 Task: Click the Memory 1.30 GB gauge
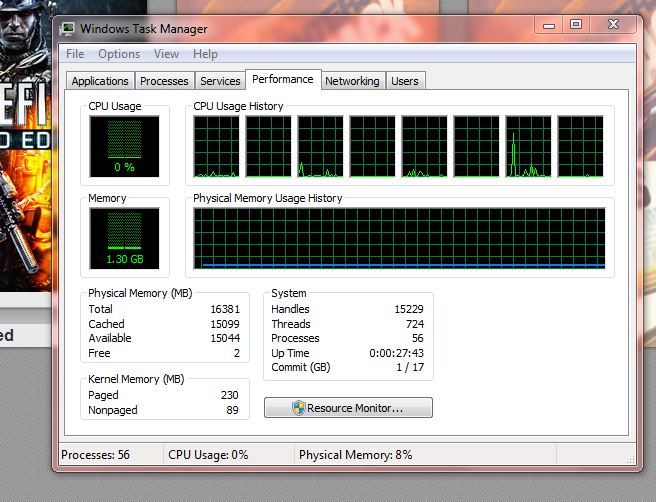124,238
